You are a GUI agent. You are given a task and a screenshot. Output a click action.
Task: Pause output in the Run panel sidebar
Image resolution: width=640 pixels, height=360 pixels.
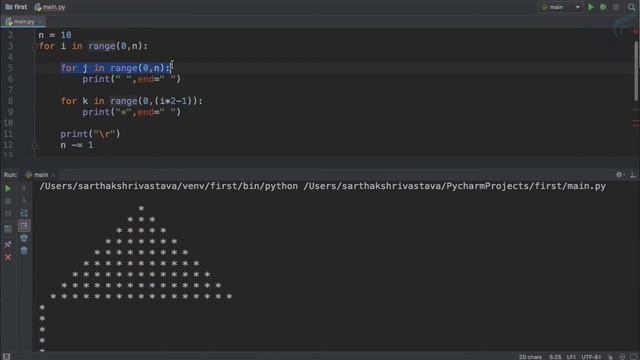click(x=8, y=213)
